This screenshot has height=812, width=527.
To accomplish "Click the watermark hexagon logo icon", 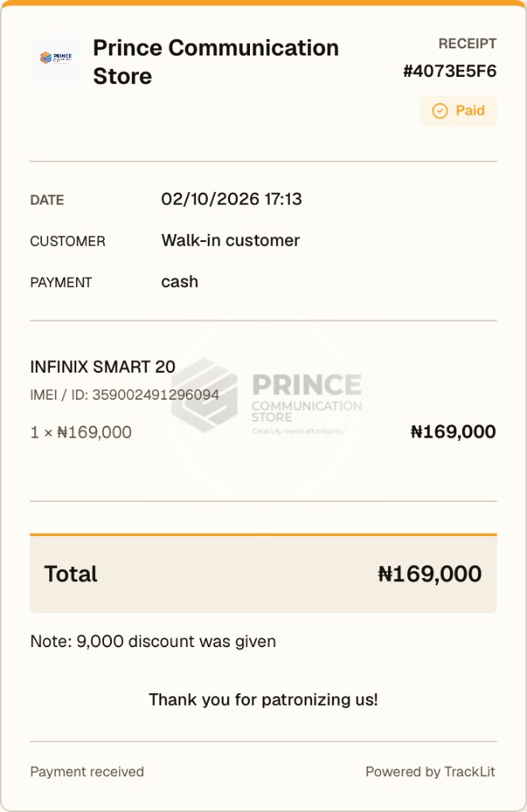I will tap(204, 395).
